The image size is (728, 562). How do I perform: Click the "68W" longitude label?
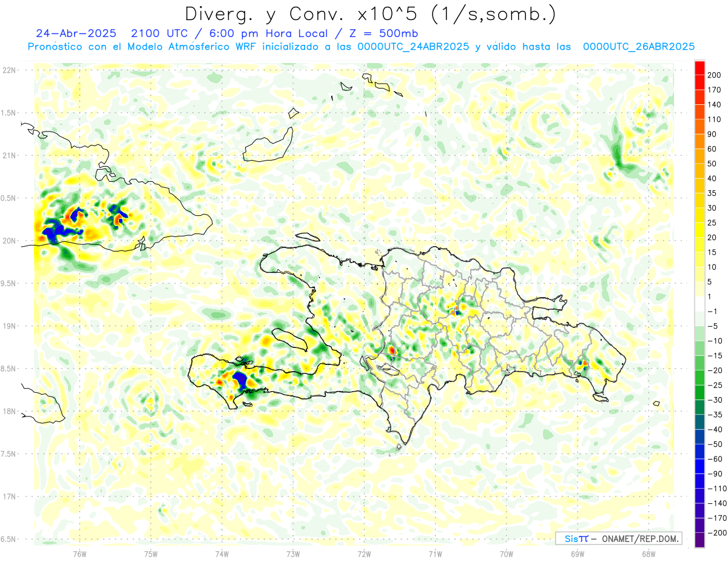(x=649, y=554)
